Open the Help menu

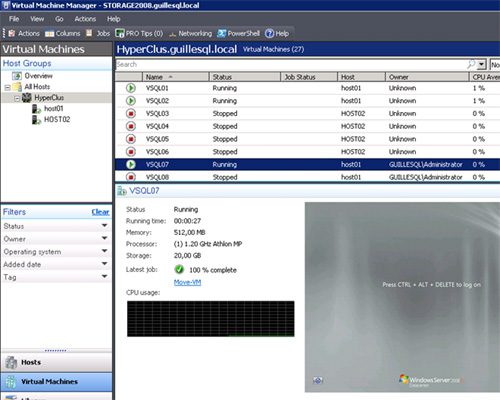point(114,19)
